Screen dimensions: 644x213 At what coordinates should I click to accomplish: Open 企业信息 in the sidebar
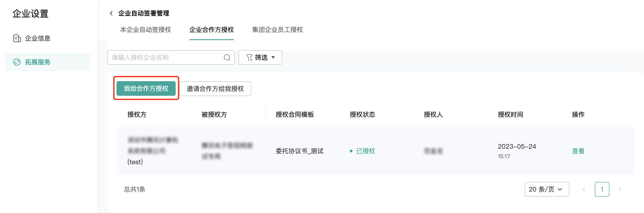coord(48,38)
